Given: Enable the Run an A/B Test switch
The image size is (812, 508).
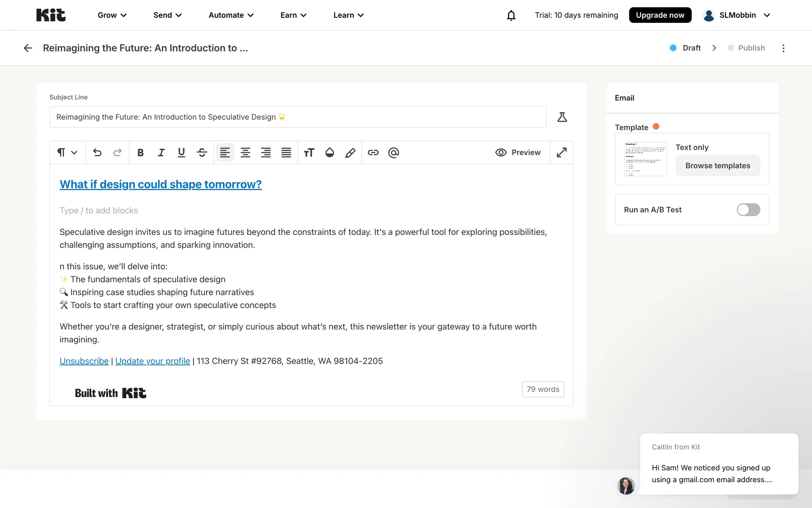Looking at the screenshot, I should pos(748,210).
